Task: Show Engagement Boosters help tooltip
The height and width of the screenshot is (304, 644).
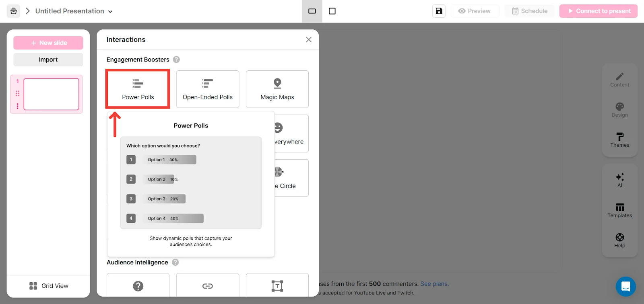Action: [176, 60]
